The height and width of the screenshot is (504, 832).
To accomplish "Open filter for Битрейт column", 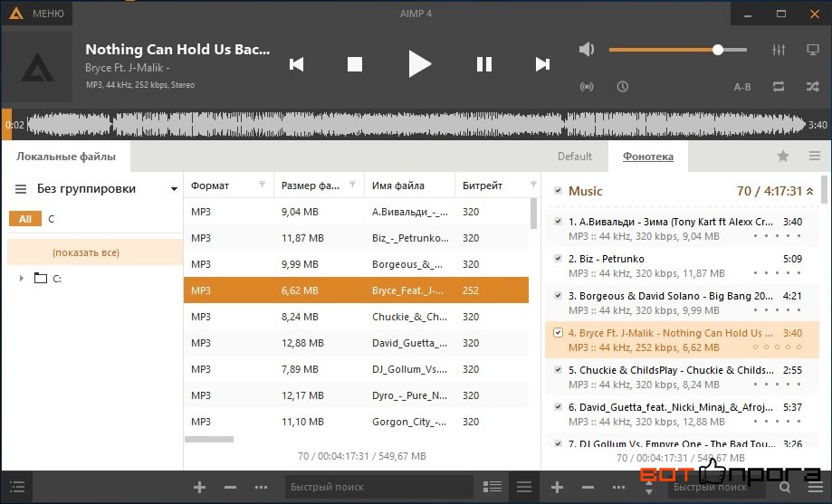I will [533, 184].
